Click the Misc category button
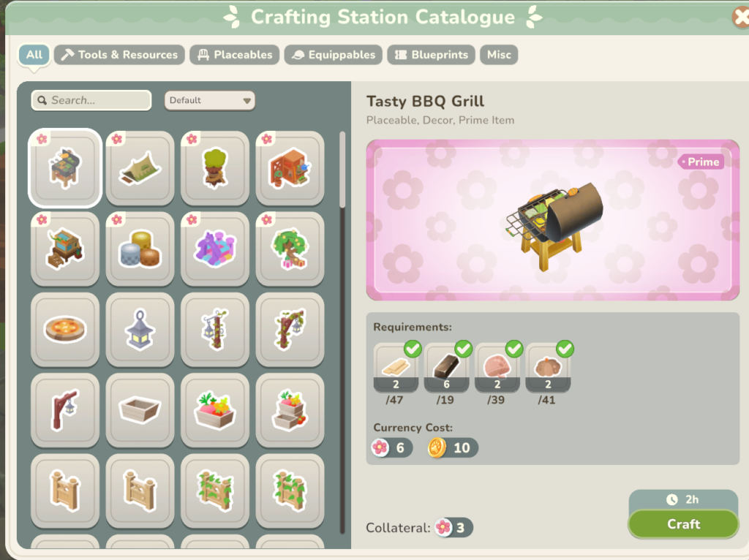Viewport: 749px width, 560px height. pos(499,55)
